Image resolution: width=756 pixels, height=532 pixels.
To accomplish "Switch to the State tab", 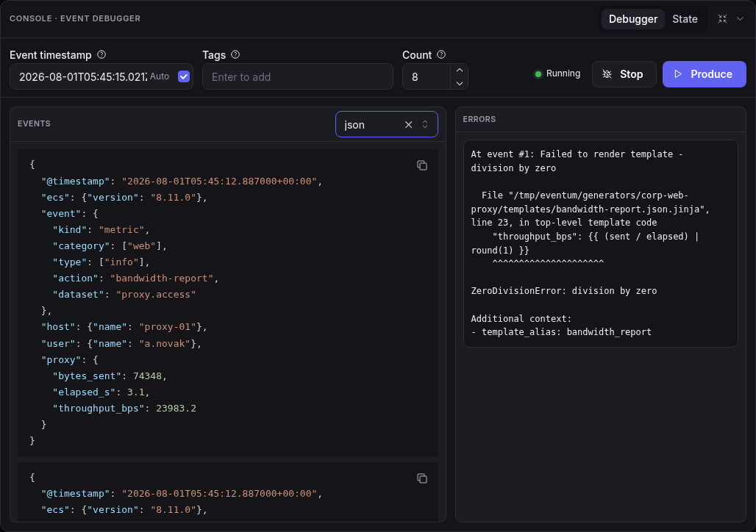I will pyautogui.click(x=685, y=19).
